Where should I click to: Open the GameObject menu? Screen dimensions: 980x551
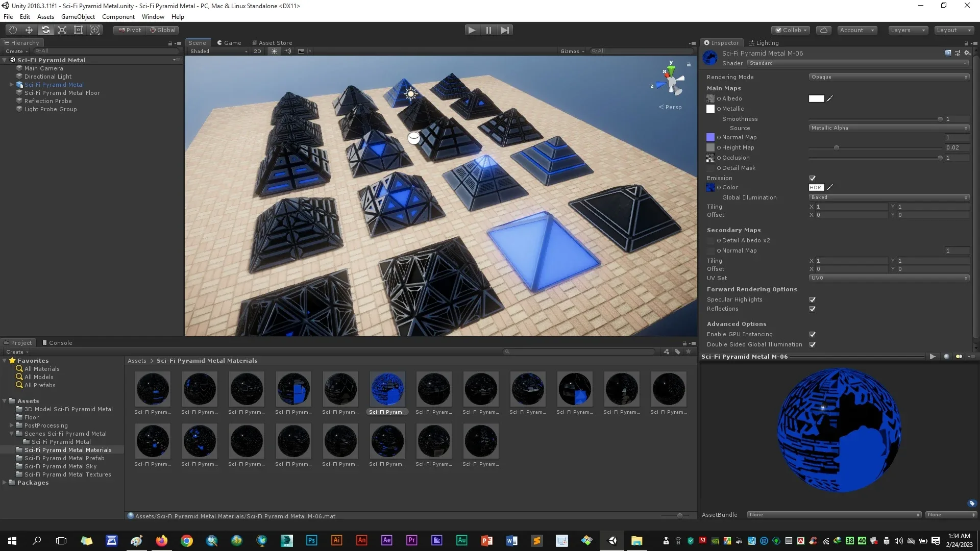pos(78,17)
